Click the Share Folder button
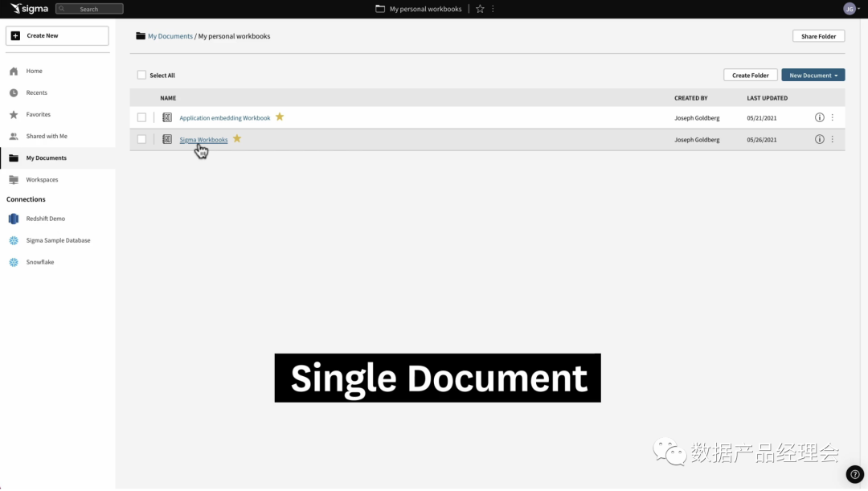Viewport: 868px width, 491px height. (x=818, y=36)
